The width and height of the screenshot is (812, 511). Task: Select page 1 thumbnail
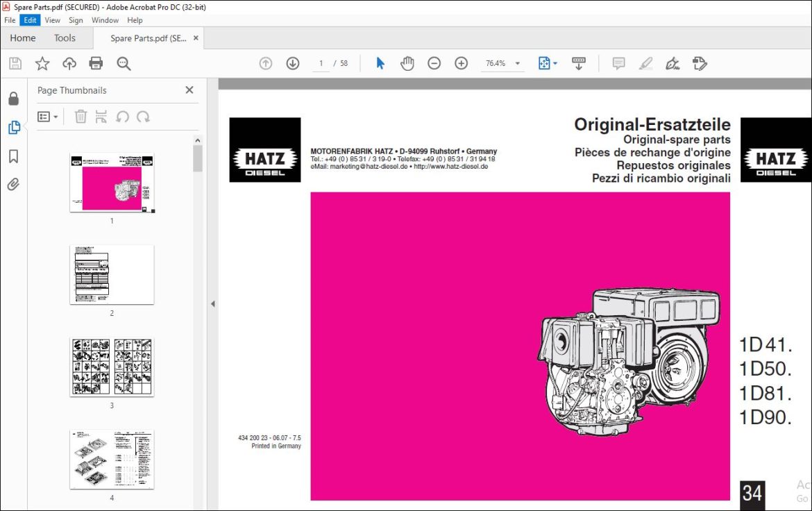point(112,183)
